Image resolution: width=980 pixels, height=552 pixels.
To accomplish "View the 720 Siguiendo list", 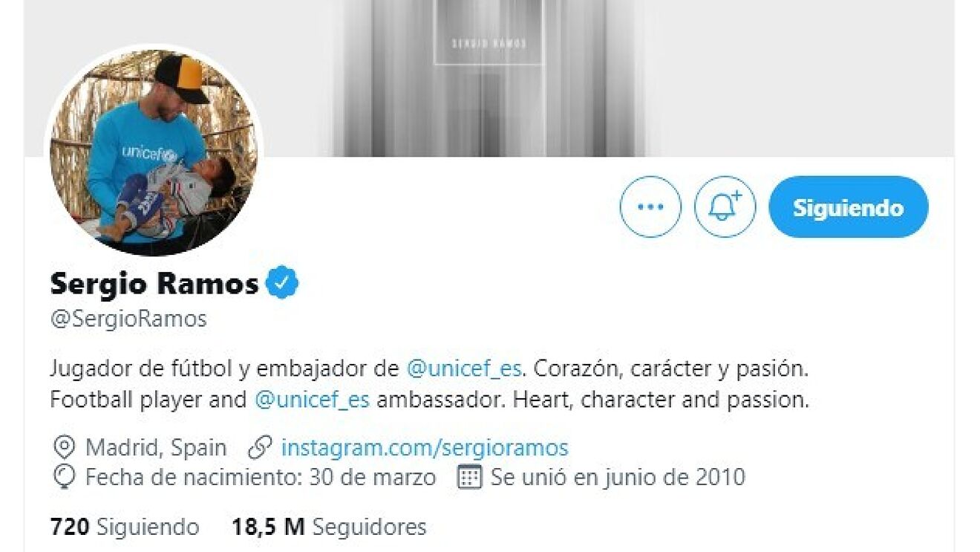I will 125,527.
